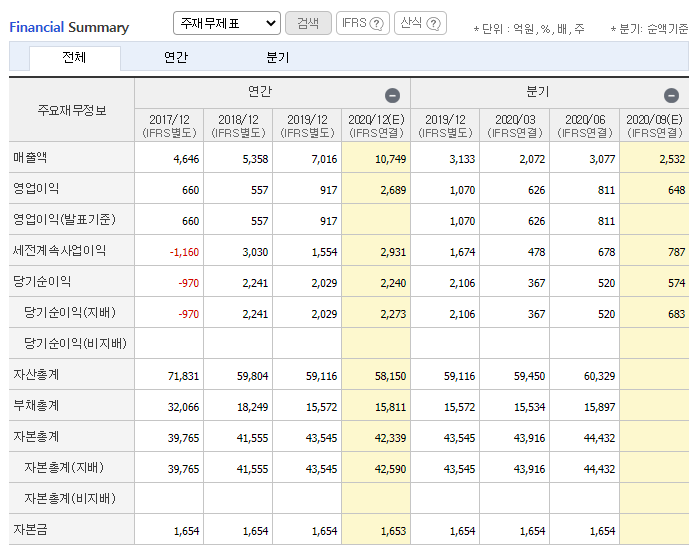Select the 자본총계(지배) row label

(x=64, y=467)
